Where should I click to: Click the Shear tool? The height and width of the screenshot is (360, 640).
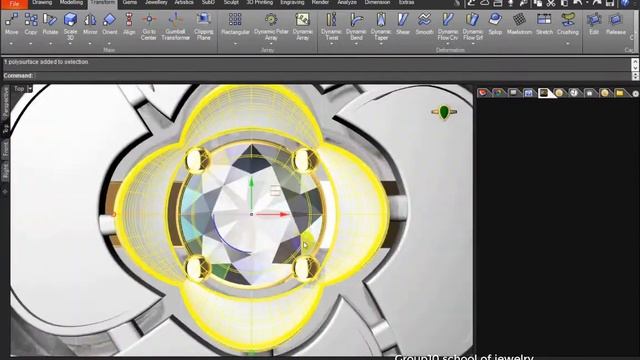pyautogui.click(x=402, y=24)
